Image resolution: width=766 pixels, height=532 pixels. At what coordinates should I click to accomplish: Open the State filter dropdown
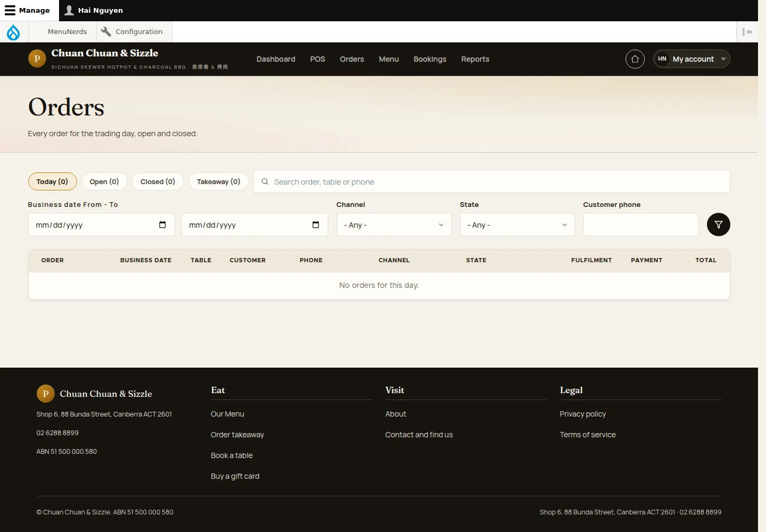[x=518, y=225]
